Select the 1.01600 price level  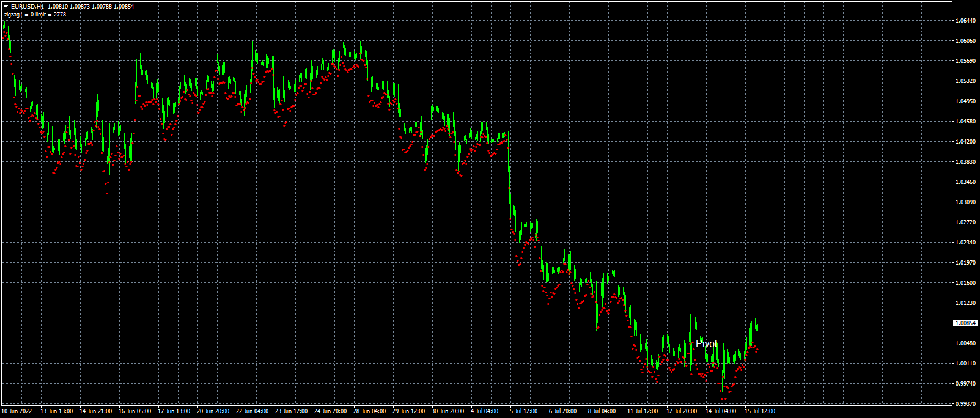(965, 282)
